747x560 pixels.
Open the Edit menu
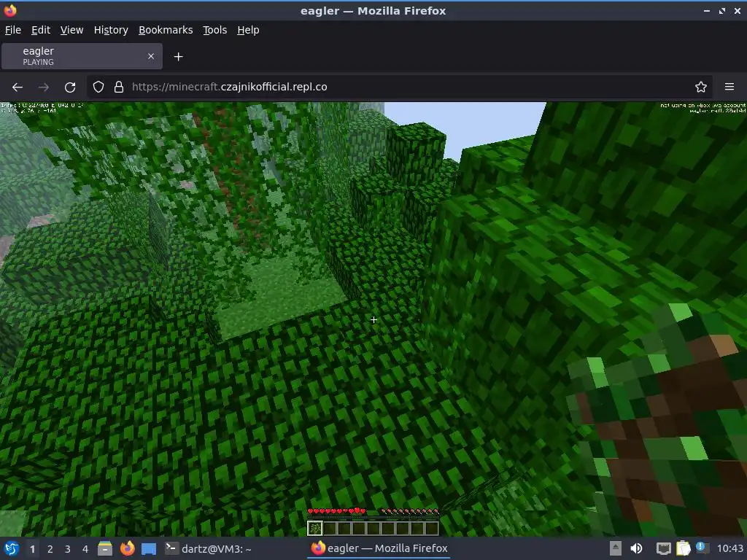pyautogui.click(x=41, y=30)
